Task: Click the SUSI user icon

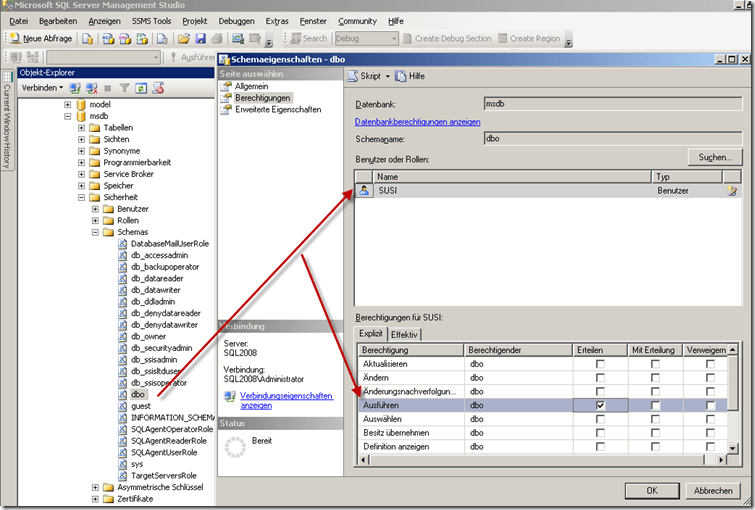Action: pyautogui.click(x=364, y=191)
